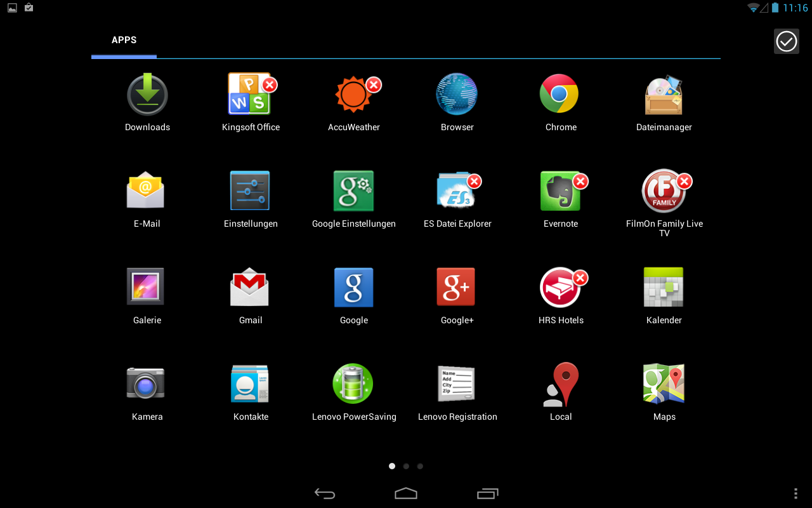
Task: Tap the Play Store notification icon
Action: pos(29,8)
